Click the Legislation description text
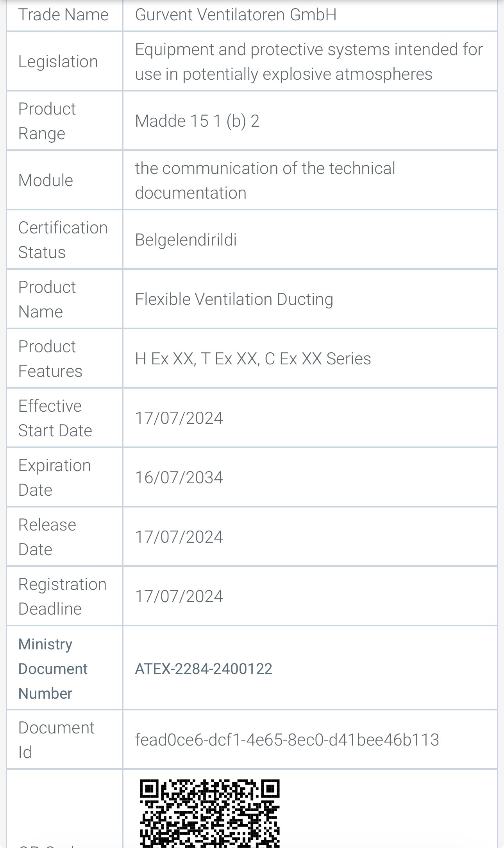Viewport: 504px width, 848px height. pos(309,62)
